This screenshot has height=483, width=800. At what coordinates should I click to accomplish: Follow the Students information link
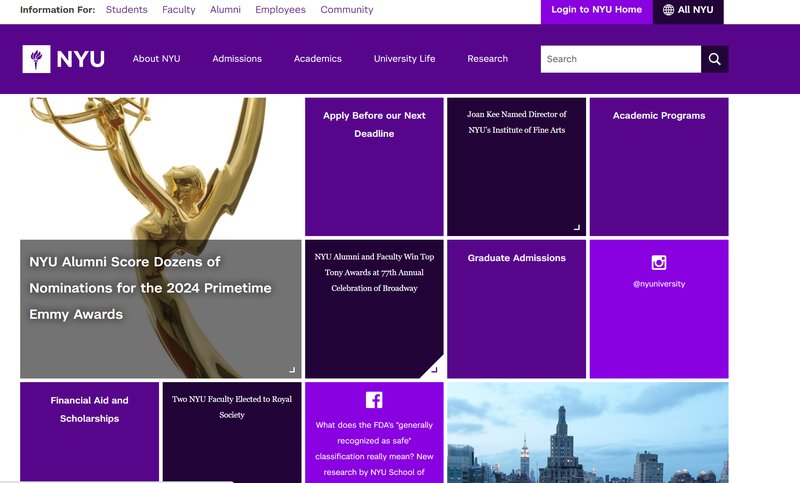[127, 10]
